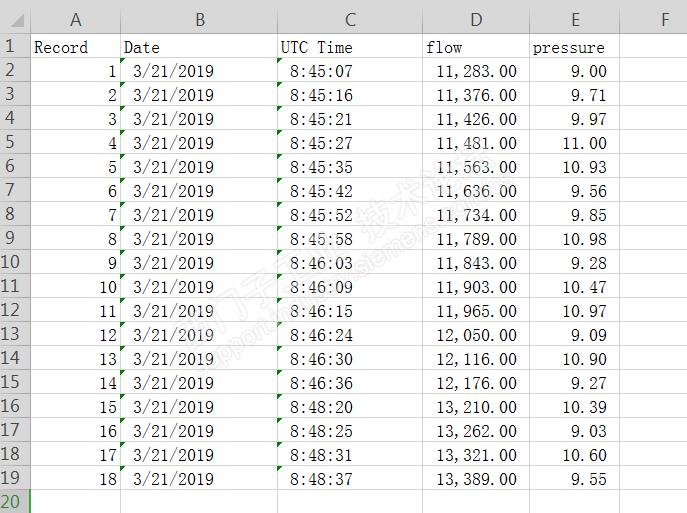Select the row 20 header
687x513 pixels.
pos(14,501)
